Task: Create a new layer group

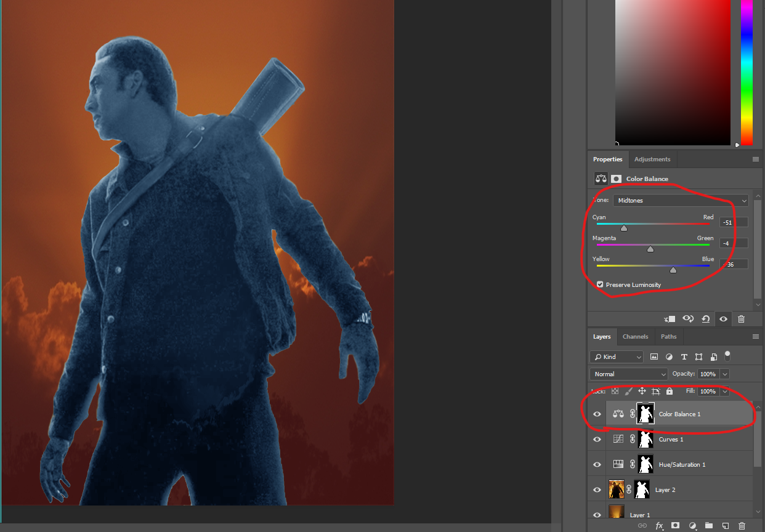Action: [x=709, y=526]
